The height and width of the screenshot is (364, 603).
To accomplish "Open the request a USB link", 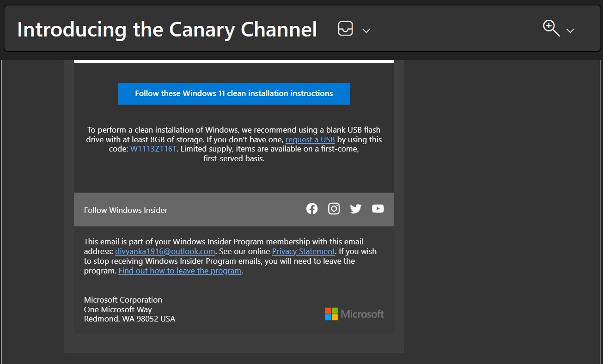I will (310, 139).
